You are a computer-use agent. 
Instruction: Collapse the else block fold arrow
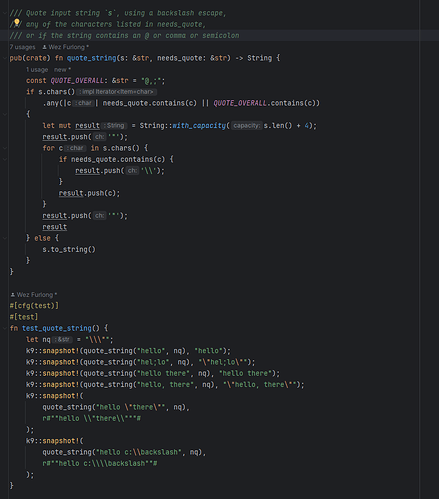point(5,238)
